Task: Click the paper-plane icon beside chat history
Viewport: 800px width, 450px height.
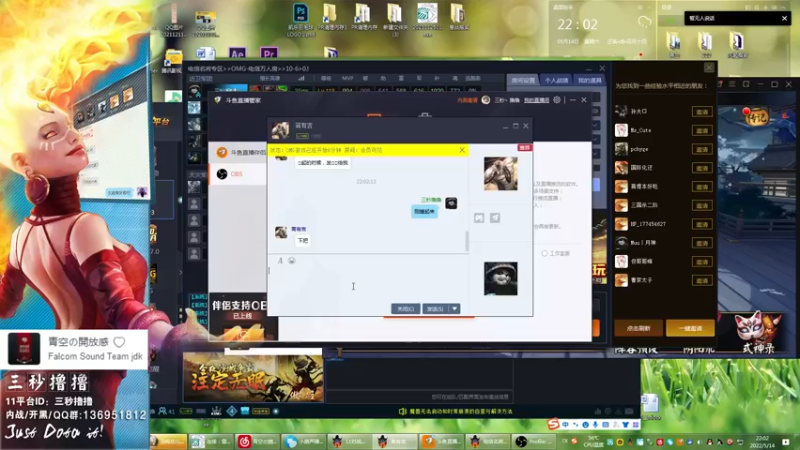Action: point(495,218)
